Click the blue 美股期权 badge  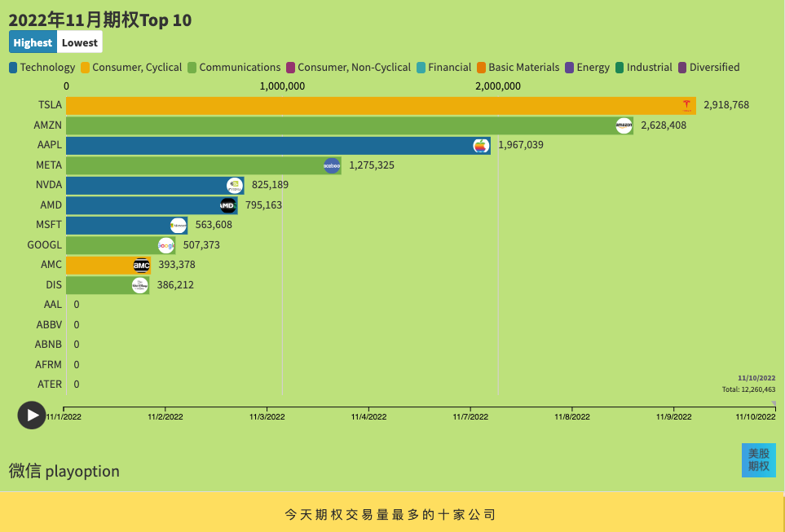(758, 460)
